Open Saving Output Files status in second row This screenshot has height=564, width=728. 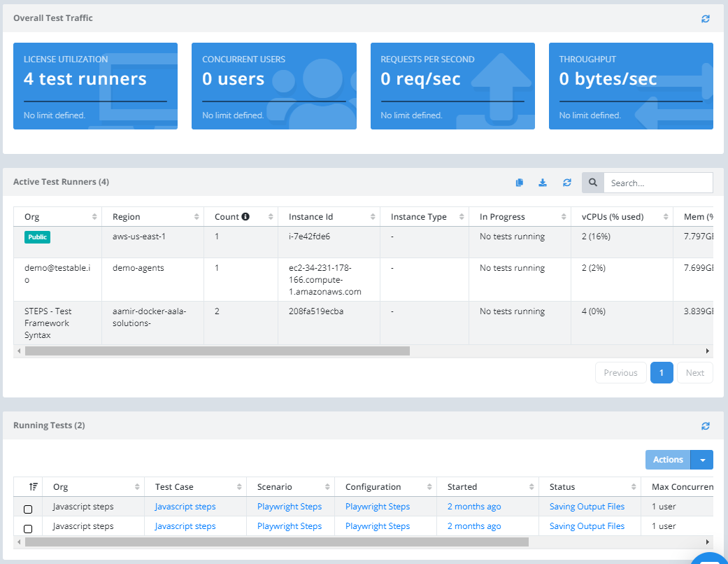[587, 526]
